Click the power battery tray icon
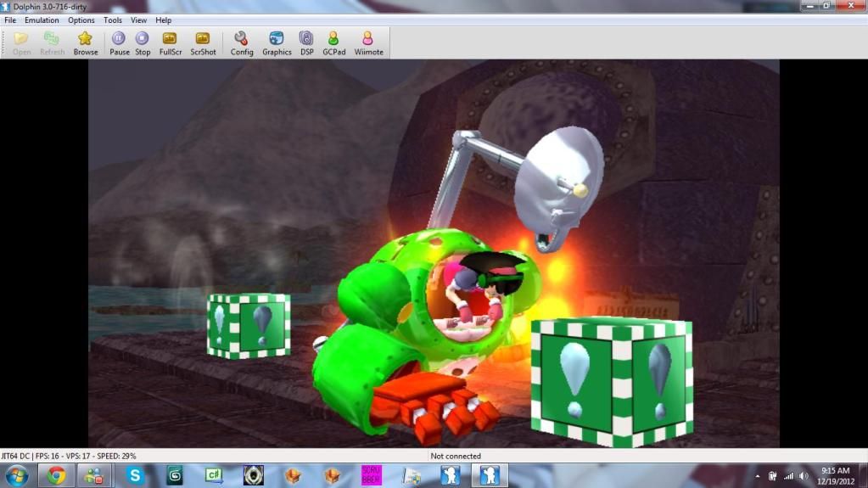This screenshot has width=868, height=488. tap(772, 476)
